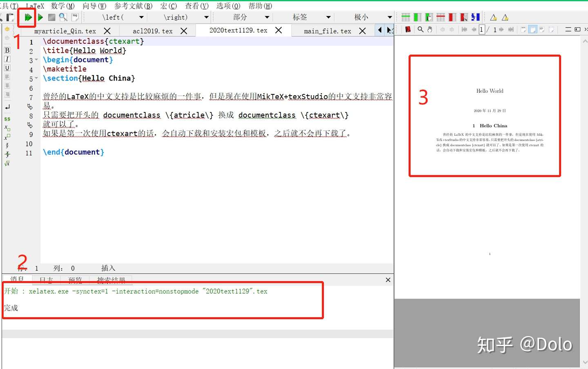The image size is (588, 369).
Task: Click the left-align text icon
Action: [x=7, y=77]
